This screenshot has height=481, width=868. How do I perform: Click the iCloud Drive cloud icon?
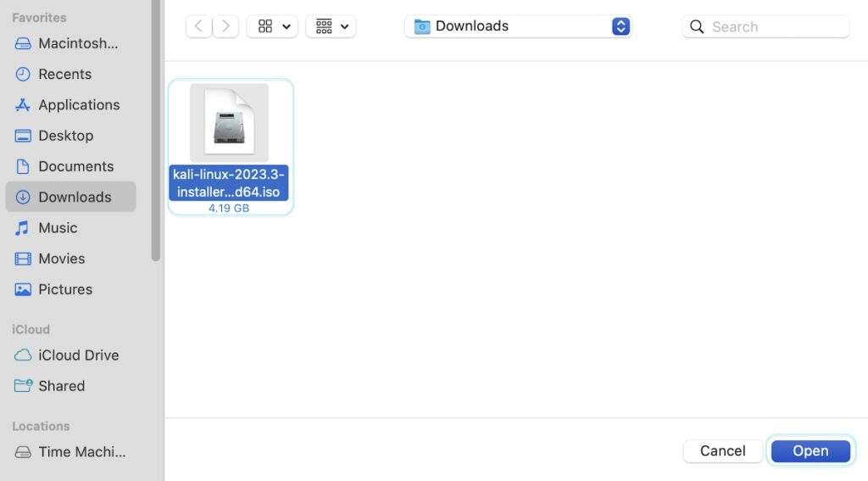(x=23, y=355)
